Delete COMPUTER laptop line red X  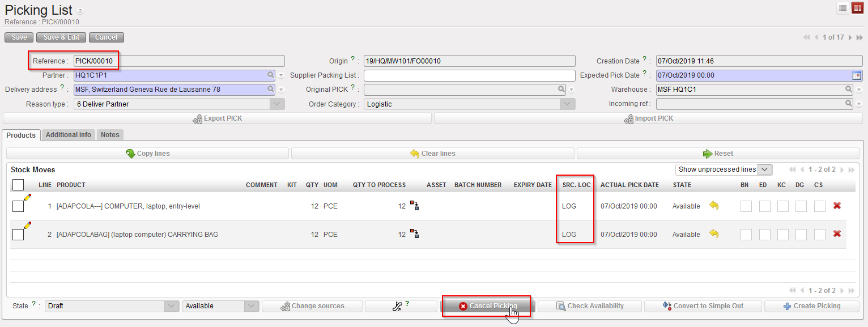(x=837, y=206)
